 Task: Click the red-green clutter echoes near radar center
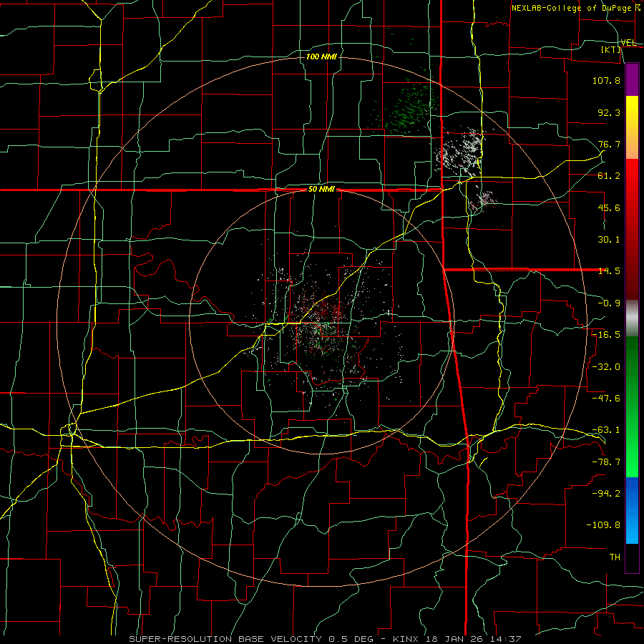tap(323, 324)
